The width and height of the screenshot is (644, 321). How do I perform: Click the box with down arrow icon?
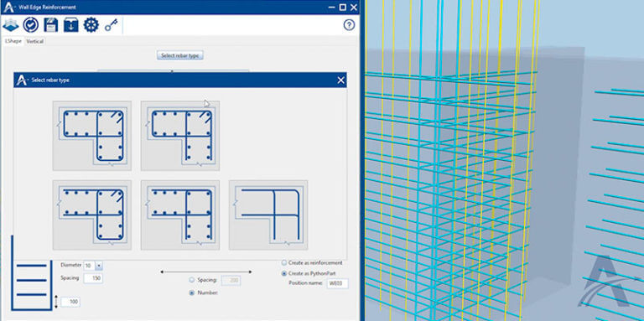click(x=70, y=25)
